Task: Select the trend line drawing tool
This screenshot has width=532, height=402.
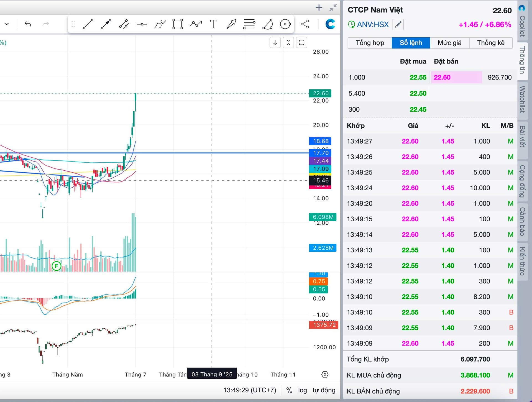Action: pos(88,24)
